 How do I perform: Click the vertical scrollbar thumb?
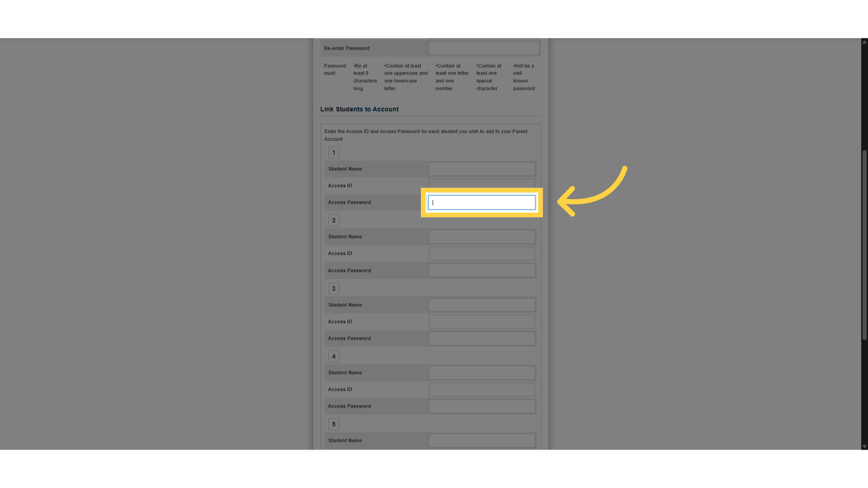click(x=864, y=245)
